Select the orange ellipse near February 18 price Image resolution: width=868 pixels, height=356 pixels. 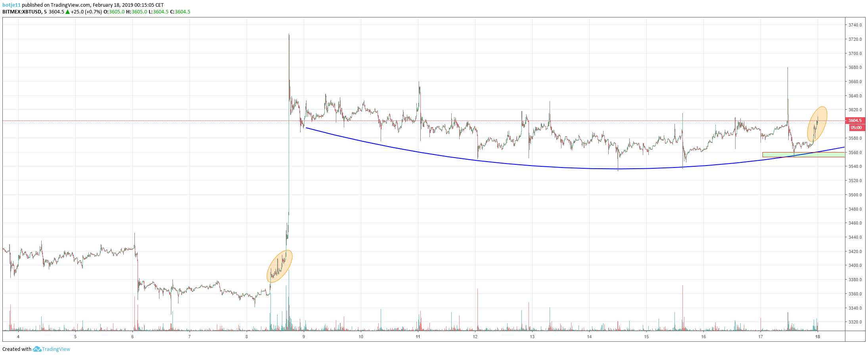click(817, 124)
